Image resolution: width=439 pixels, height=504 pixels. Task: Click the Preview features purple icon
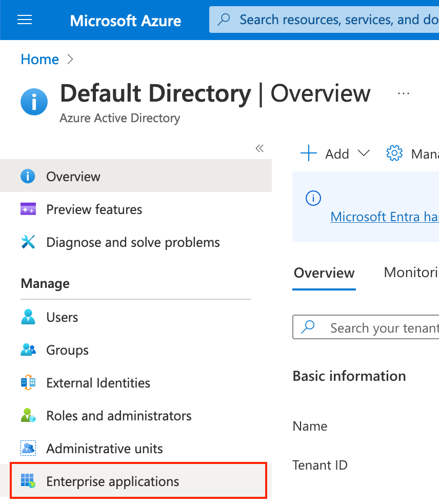click(x=28, y=209)
